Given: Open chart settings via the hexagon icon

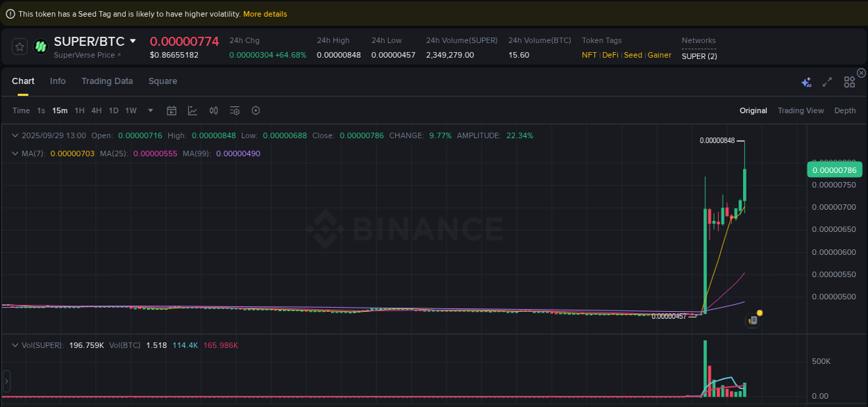Looking at the screenshot, I should tap(256, 110).
